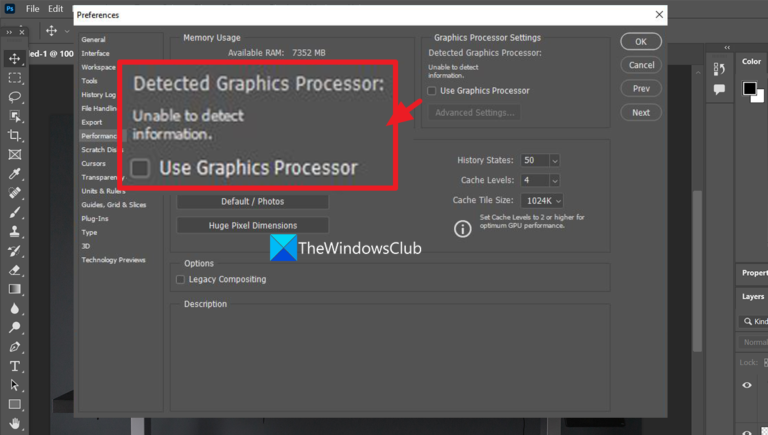The image size is (768, 435).
Task: Toggle the layer visibility eye icon
Action: [746, 385]
